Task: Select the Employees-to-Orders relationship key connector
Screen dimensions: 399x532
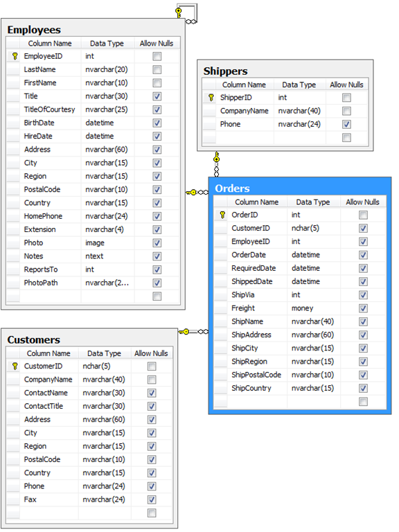Action: click(x=192, y=193)
